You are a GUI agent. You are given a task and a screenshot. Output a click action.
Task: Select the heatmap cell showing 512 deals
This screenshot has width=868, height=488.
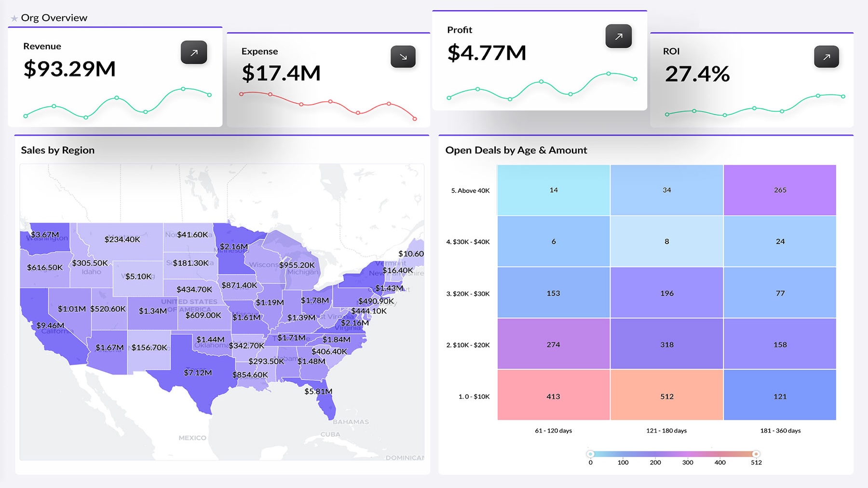pos(666,396)
